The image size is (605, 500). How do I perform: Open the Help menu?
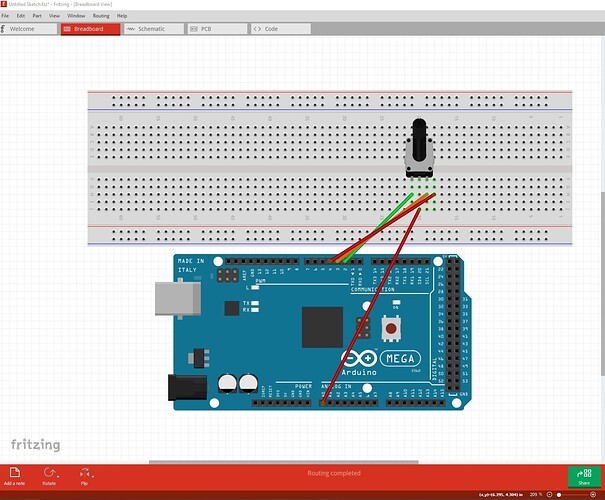click(122, 16)
